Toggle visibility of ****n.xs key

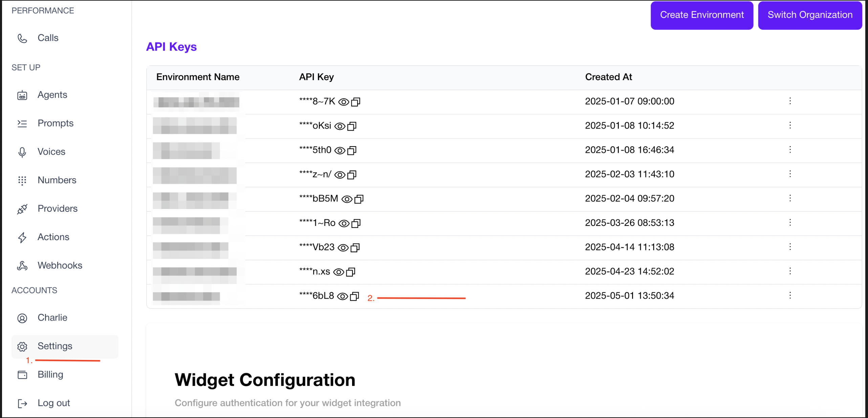(x=339, y=272)
